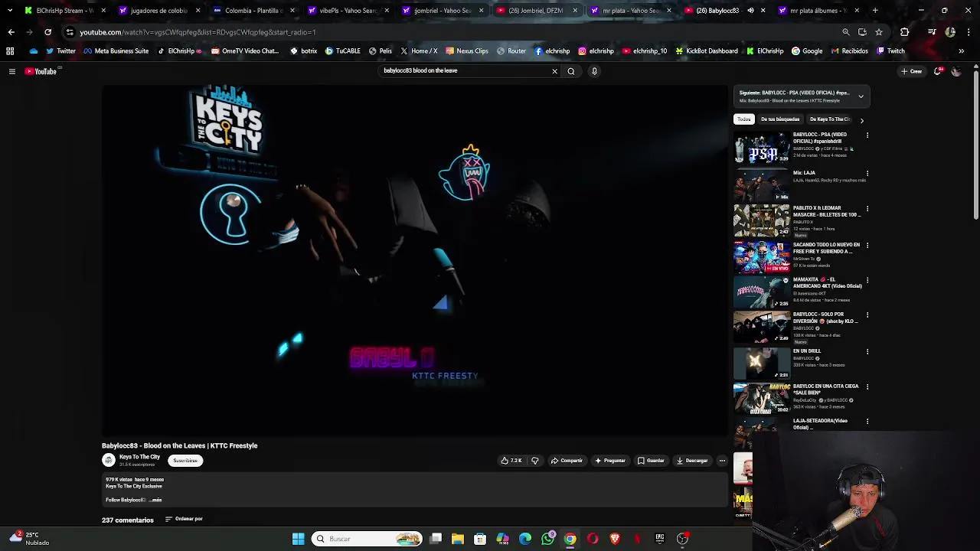
Task: Open WhatsApp from the taskbar
Action: click(x=547, y=539)
